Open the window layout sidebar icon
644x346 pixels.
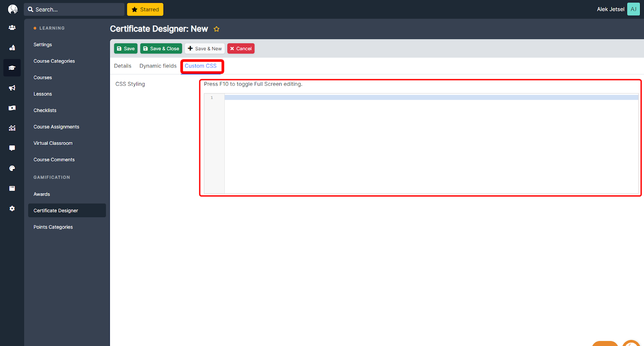click(x=12, y=188)
